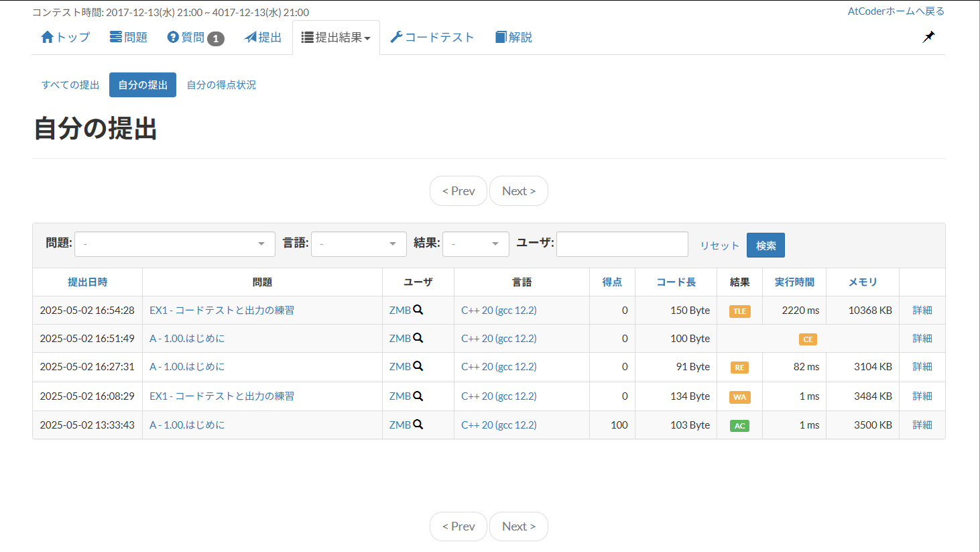The width and height of the screenshot is (980, 552).
Task: Click the magnifier beside ZMB in the TLE row
Action: tap(418, 310)
